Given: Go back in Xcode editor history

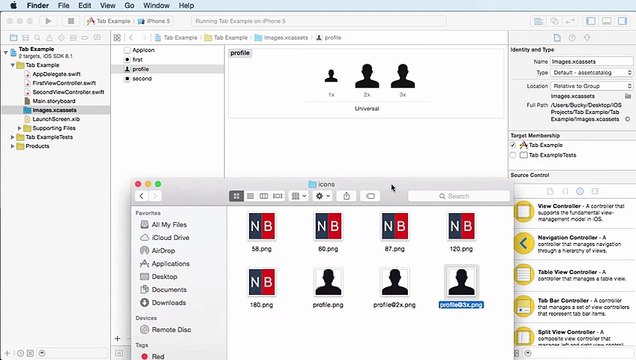Looking at the screenshot, I should (131, 38).
